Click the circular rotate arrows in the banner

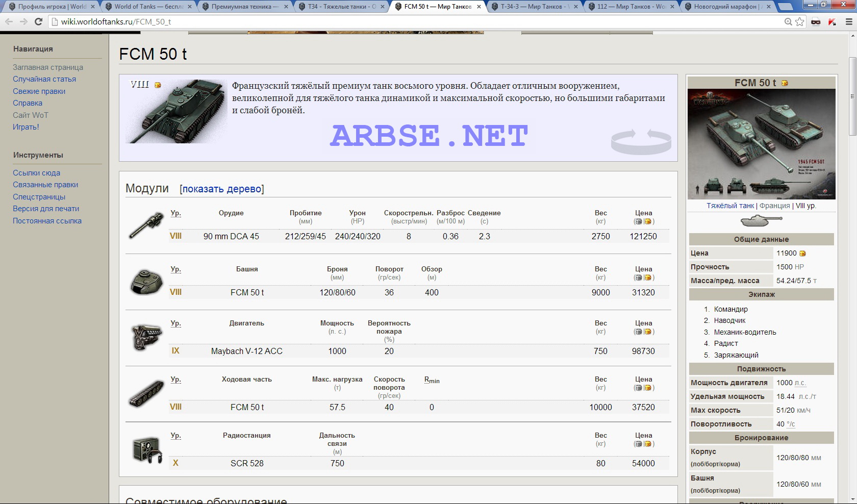click(641, 141)
